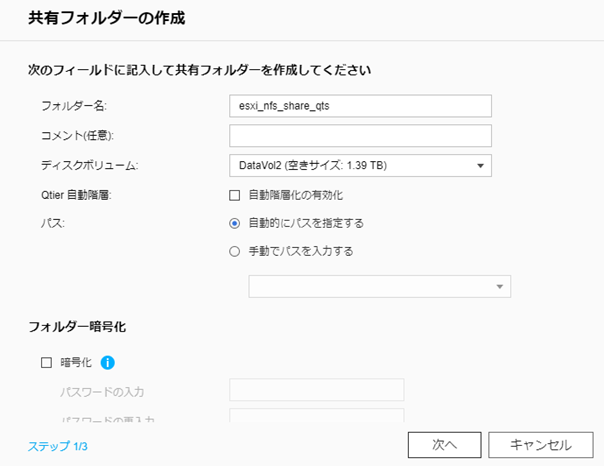
Task: Click the パスワードの入力 text field
Action: click(x=316, y=390)
